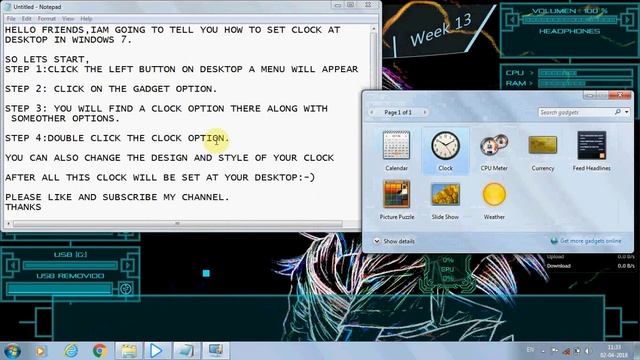Viewport: 640px width, 360px height.
Task: Click the CPU usage bar widget
Action: point(585,73)
